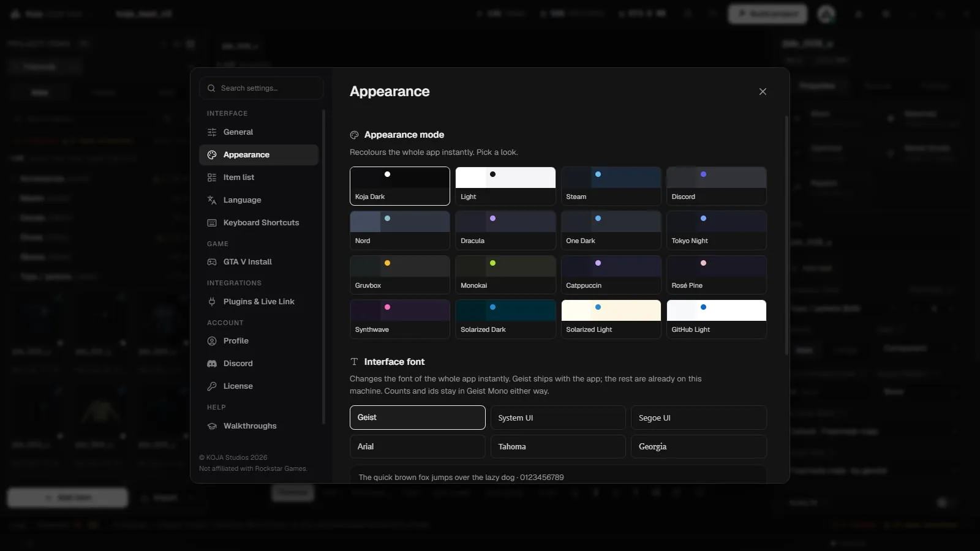The width and height of the screenshot is (980, 551).
Task: Pick the Solarized Light theme
Action: (x=611, y=319)
